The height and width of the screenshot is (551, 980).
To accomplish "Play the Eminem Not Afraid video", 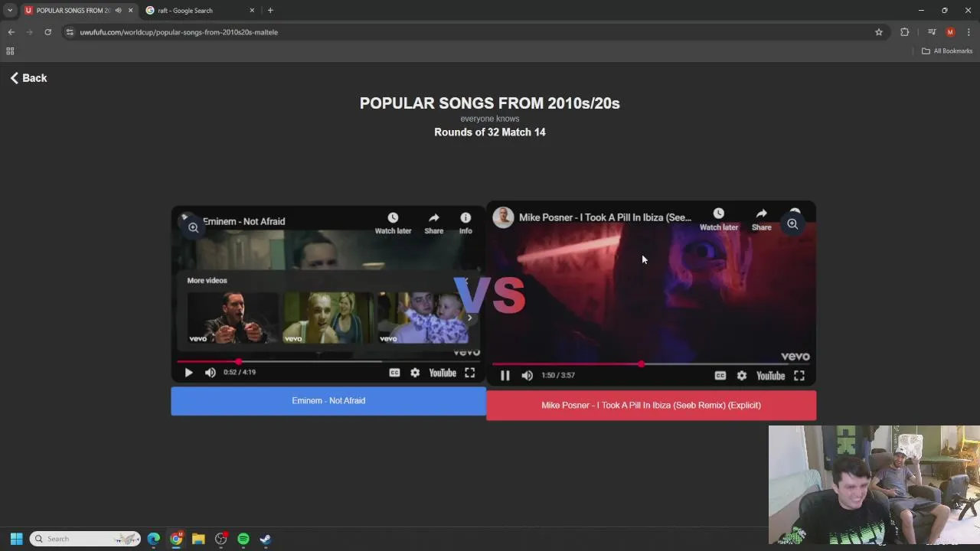I will click(188, 373).
